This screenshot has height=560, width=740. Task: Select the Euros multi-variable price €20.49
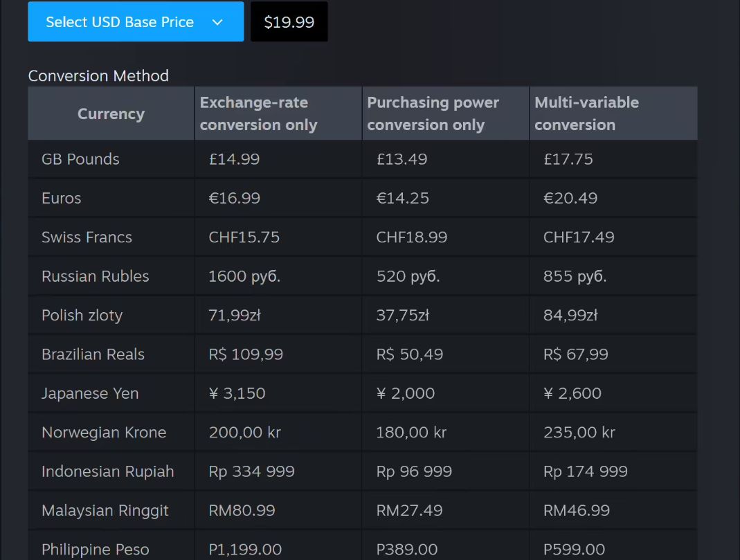tap(570, 198)
